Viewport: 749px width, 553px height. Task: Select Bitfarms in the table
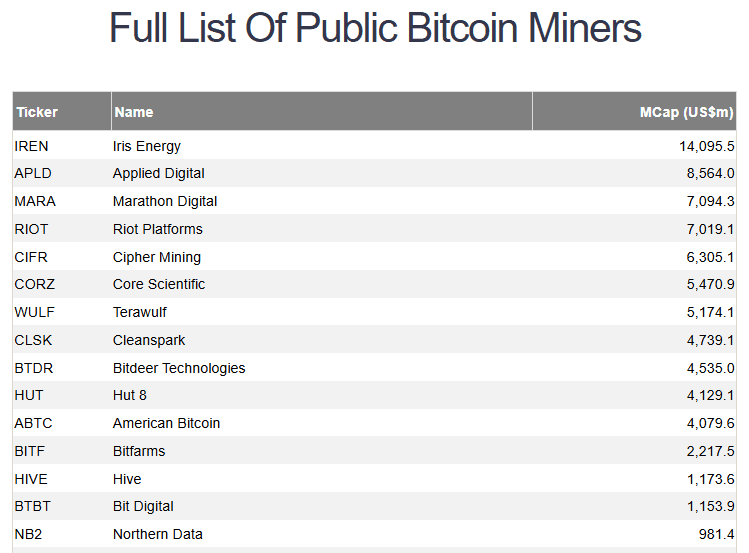[139, 451]
